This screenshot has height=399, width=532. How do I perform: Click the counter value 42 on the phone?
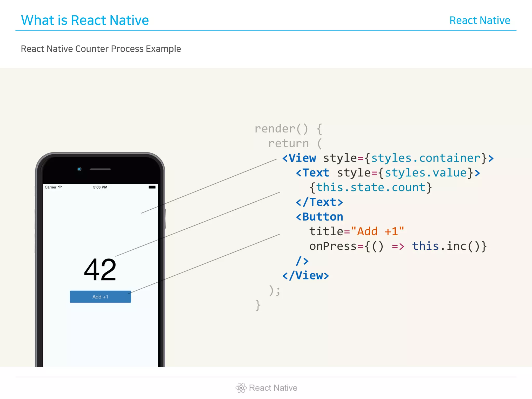pos(100,269)
